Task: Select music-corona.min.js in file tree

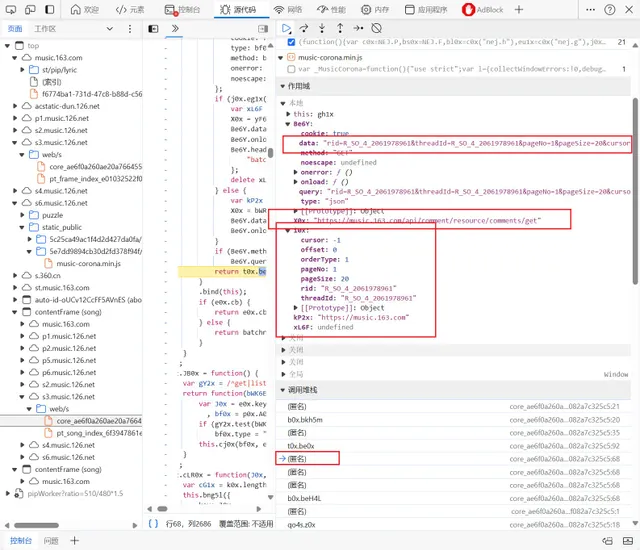Action: (88, 264)
